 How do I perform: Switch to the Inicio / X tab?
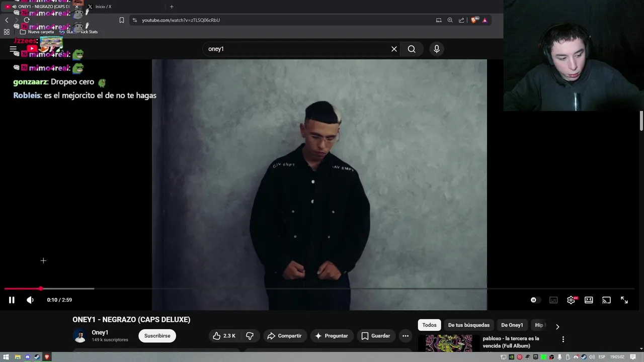pos(103,7)
